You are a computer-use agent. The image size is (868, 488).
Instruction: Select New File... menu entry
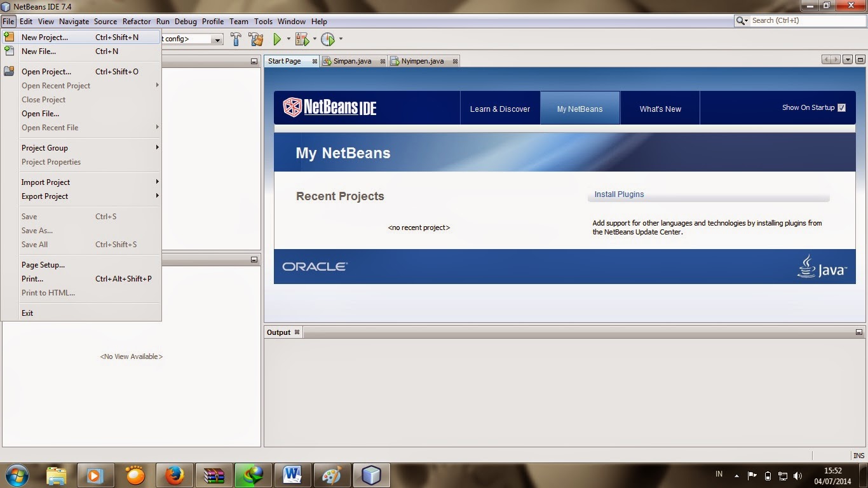[81, 51]
